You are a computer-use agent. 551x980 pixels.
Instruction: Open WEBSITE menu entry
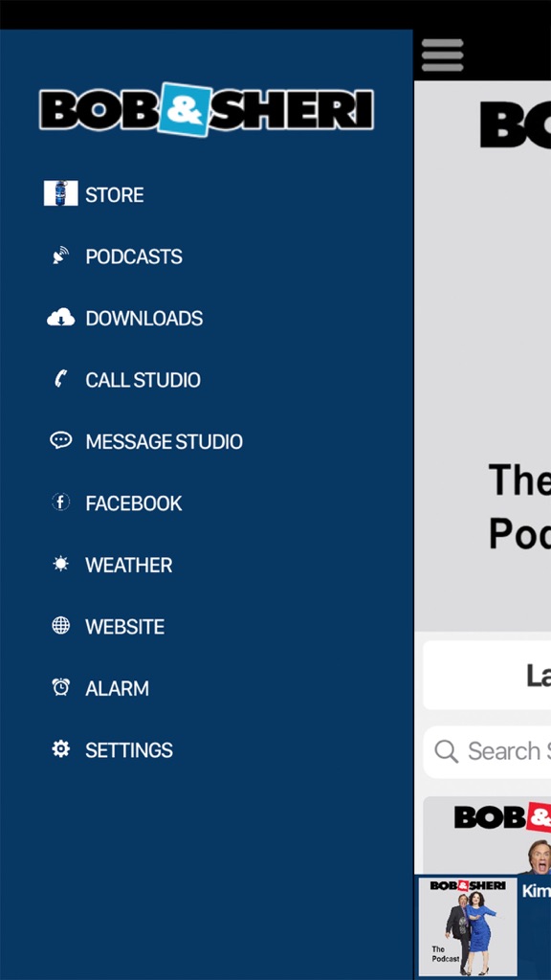tap(125, 627)
